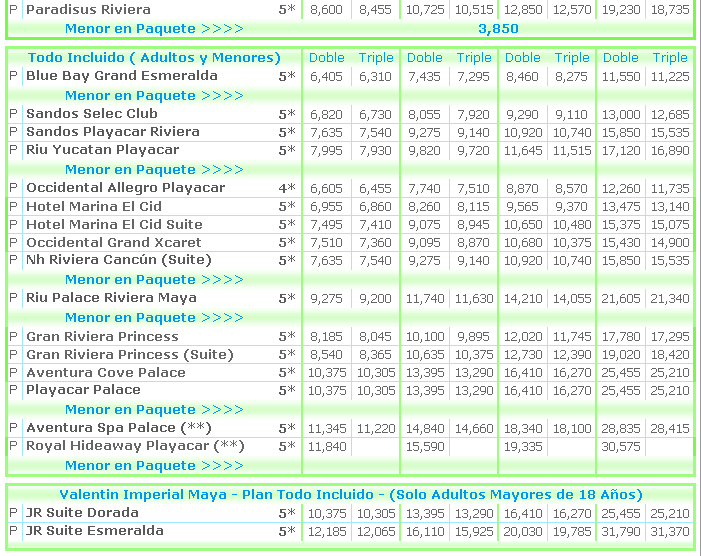
Task: Click 9,095 price for Occidental Grand Xcaret
Action: [424, 243]
